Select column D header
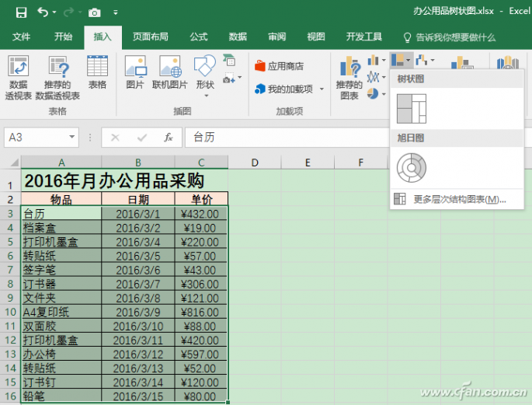532x405 pixels. (x=255, y=162)
